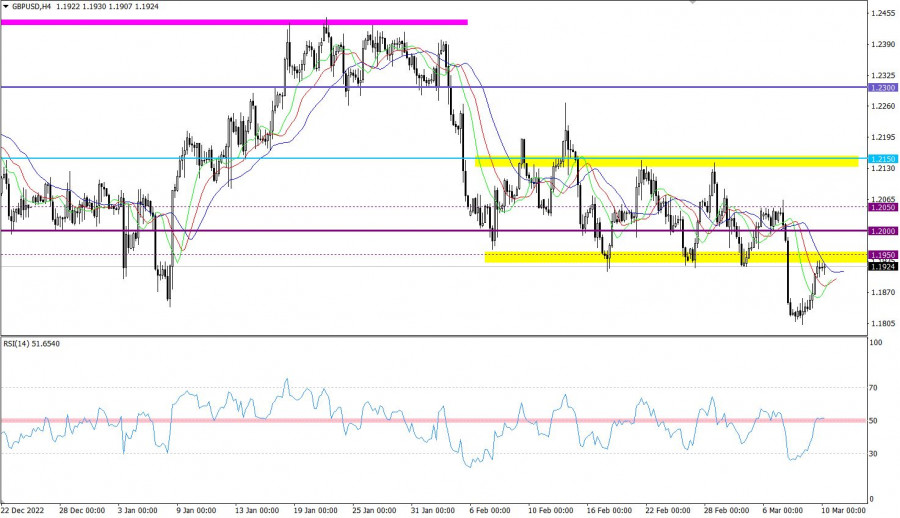
Task: Click the RSI scale value 30
Action: (x=876, y=453)
